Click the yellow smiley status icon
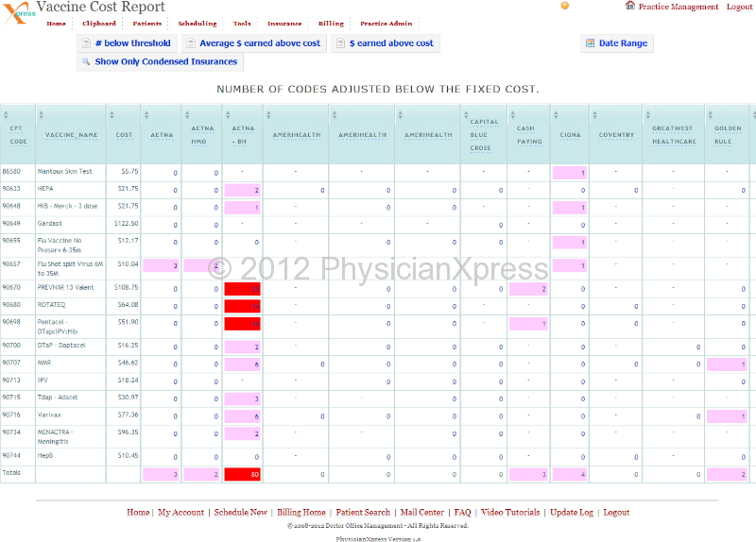Image resolution: width=756 pixels, height=542 pixels. click(565, 6)
